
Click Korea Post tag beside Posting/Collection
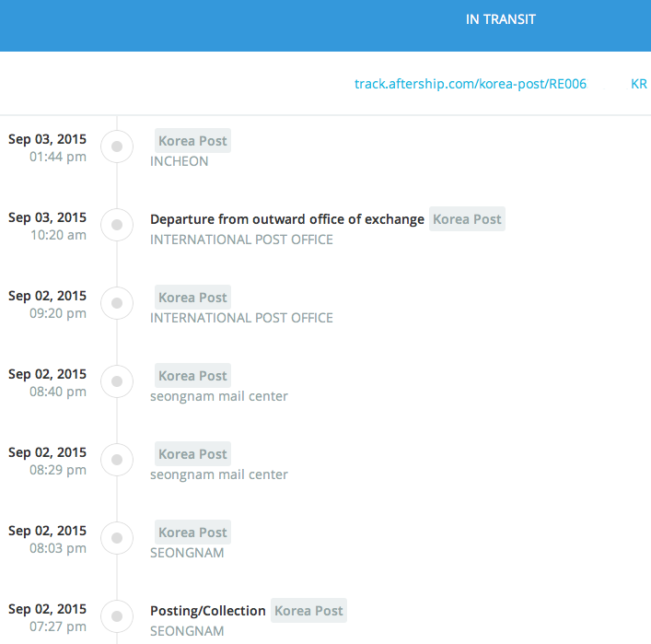coord(308,611)
